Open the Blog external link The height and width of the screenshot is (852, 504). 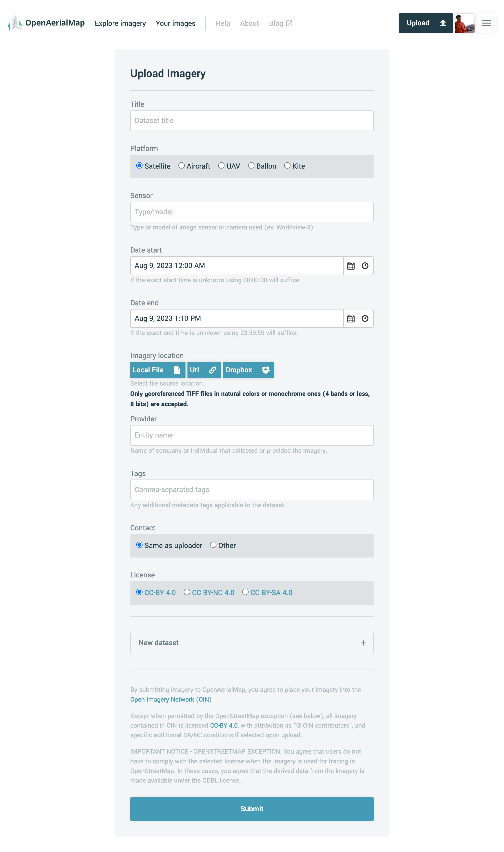click(x=280, y=23)
